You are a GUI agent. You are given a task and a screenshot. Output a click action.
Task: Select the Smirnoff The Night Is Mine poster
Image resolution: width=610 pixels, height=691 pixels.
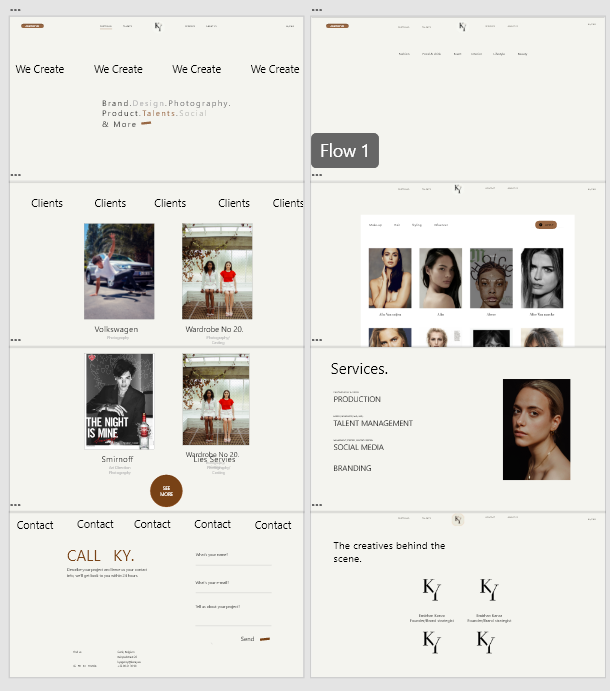point(119,401)
